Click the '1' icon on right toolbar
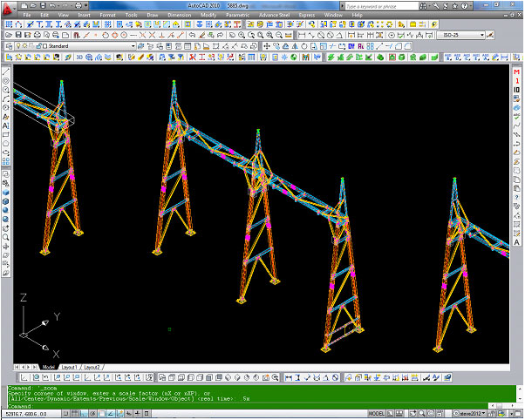This screenshot has width=525, height=420. click(x=517, y=80)
